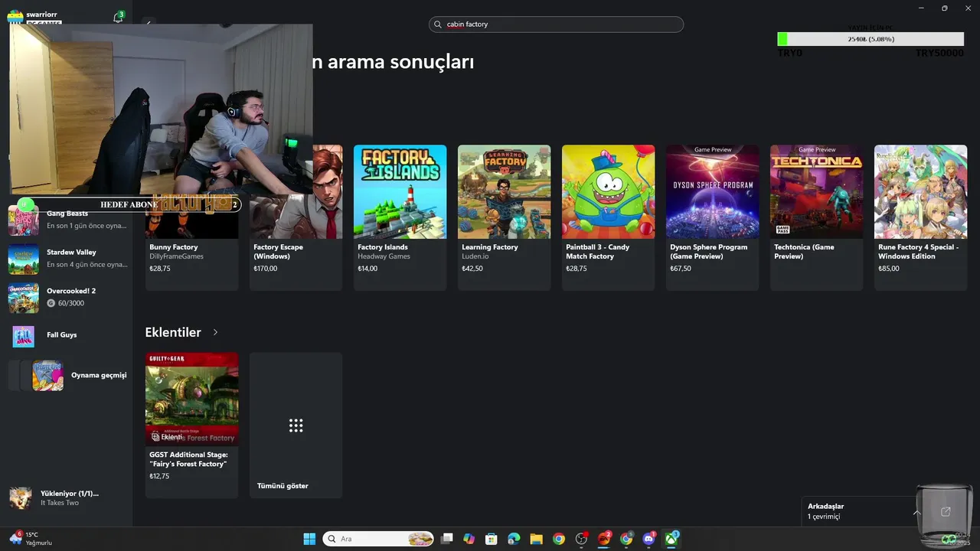Open Dyson Sphere Program Game Preview
The height and width of the screenshot is (551, 980).
point(712,217)
